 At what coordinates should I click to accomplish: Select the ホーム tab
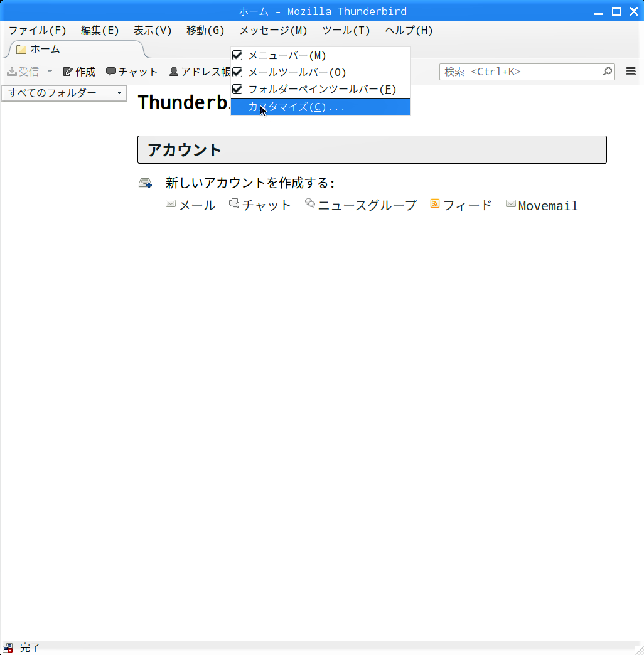tap(75, 50)
